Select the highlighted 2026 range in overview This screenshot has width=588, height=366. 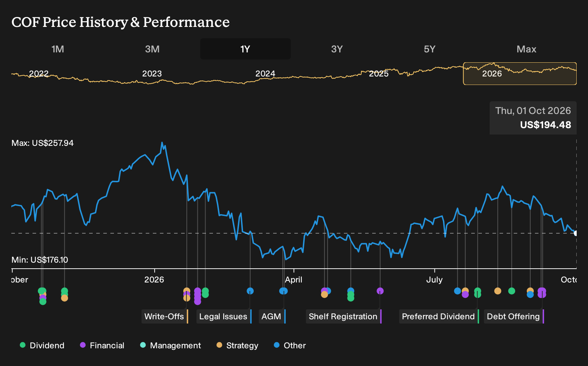(x=520, y=74)
